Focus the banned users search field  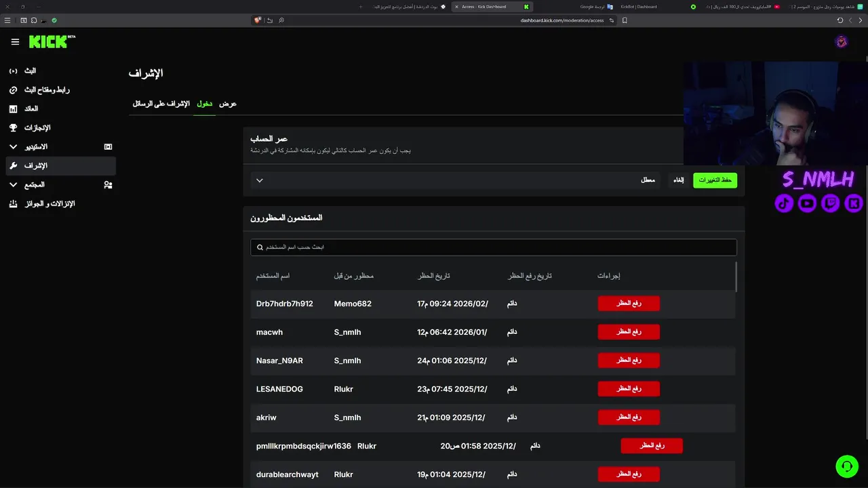pos(493,247)
